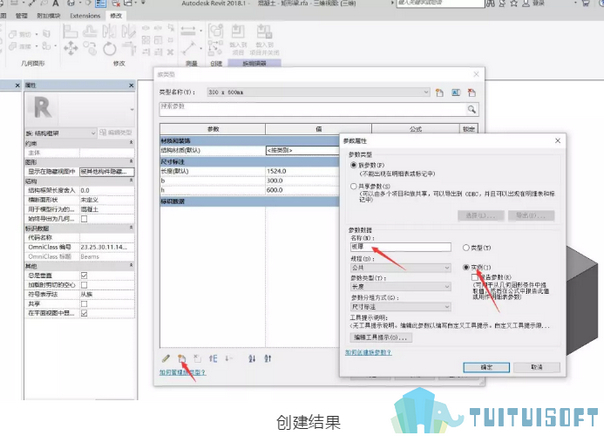
Task: Collapse the Constraints section in Properties palette
Action: pos(131,143)
